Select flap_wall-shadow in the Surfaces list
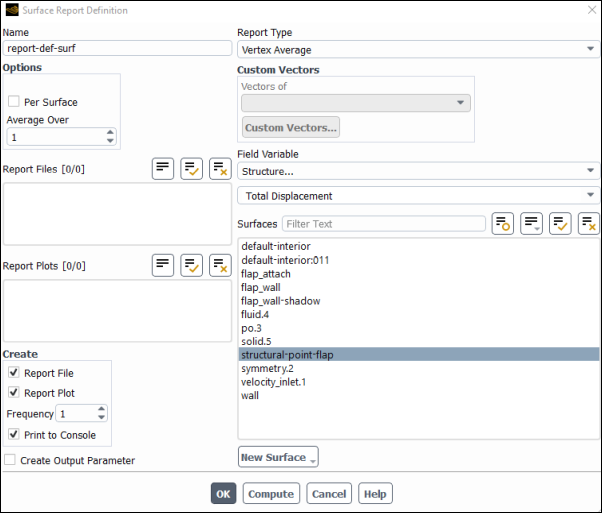This screenshot has height=513, width=602. [x=281, y=301]
